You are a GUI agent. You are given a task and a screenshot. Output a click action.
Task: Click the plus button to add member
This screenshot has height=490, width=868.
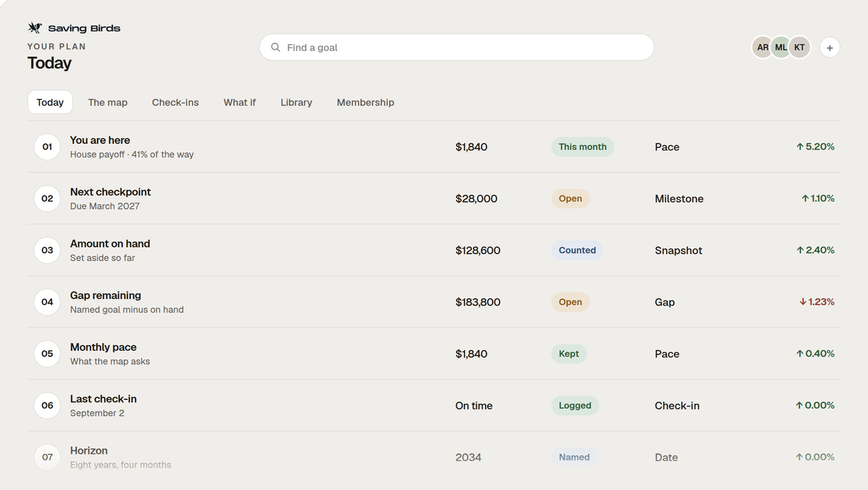(x=829, y=48)
